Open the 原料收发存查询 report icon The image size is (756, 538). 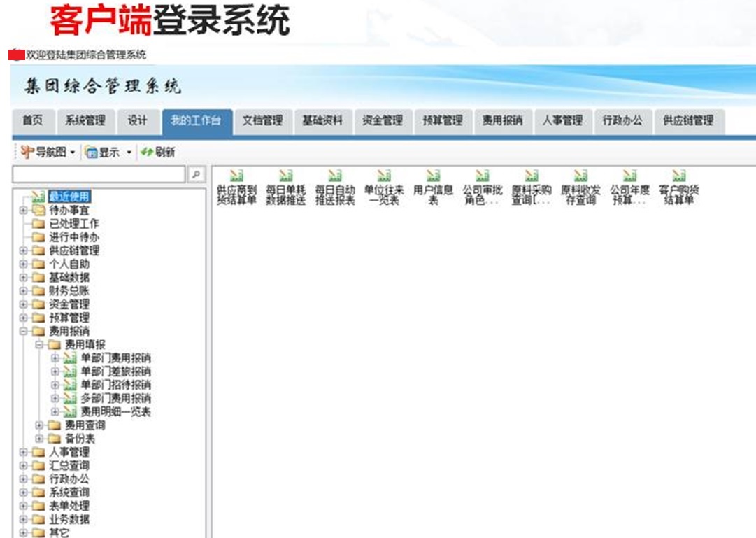coord(580,176)
